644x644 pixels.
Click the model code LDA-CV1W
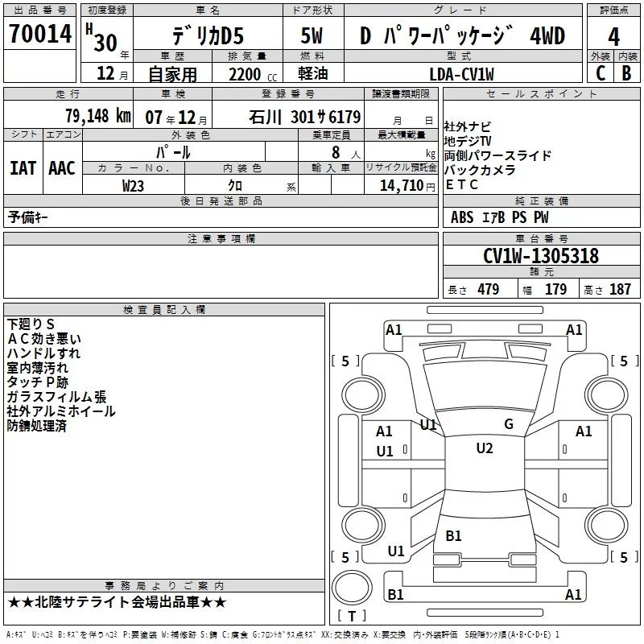461,74
